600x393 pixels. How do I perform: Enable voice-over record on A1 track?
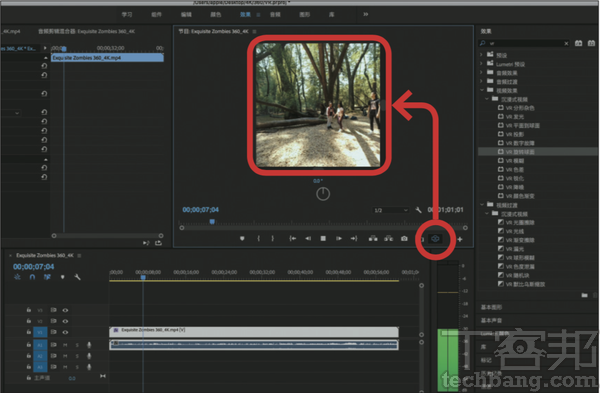pos(89,345)
